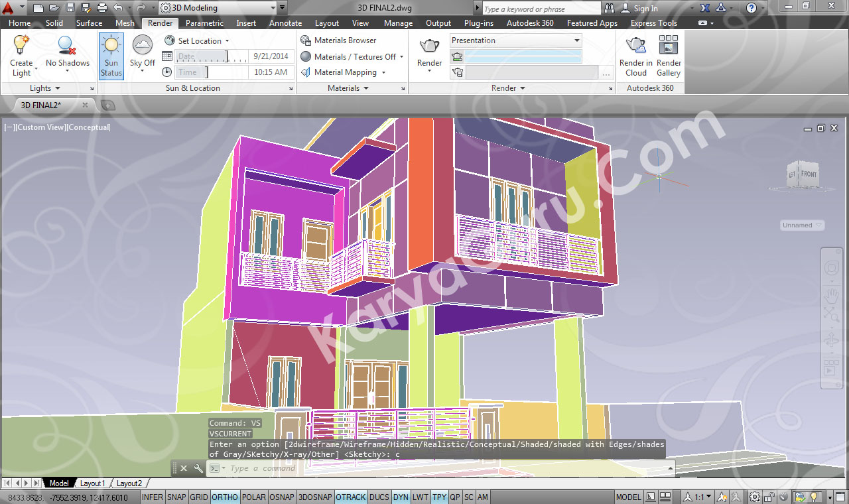Switch to the Solid ribbon tab
Screen dimensions: 849x504
pos(54,23)
